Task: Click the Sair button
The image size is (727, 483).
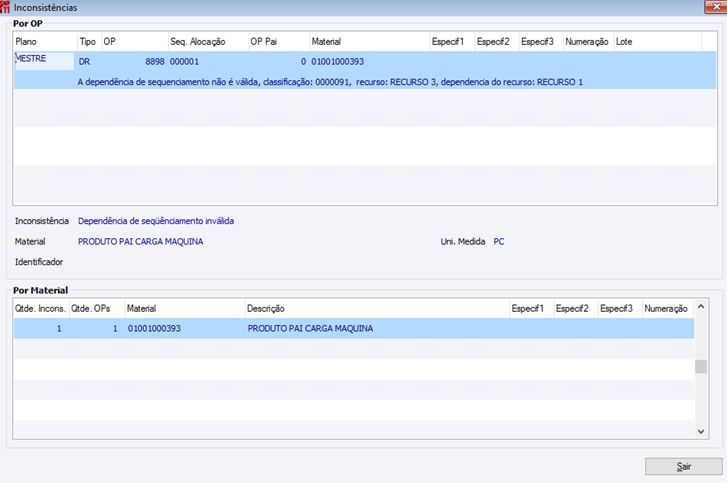Action: coord(683,466)
